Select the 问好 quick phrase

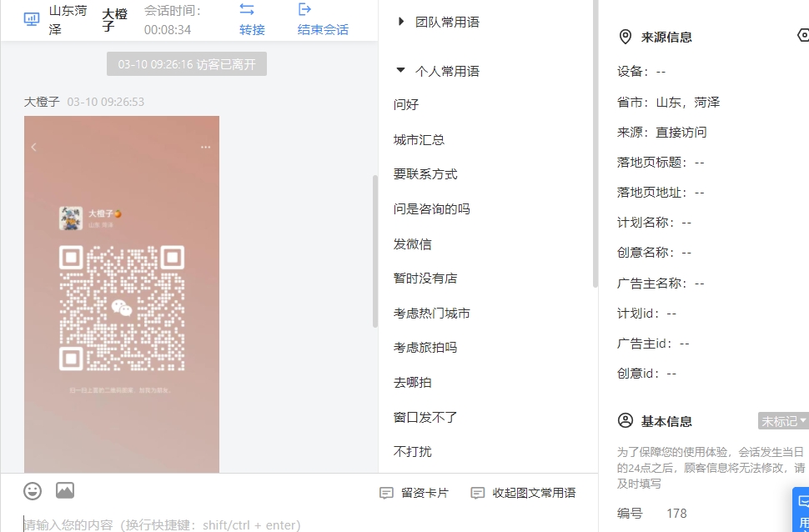(x=406, y=105)
